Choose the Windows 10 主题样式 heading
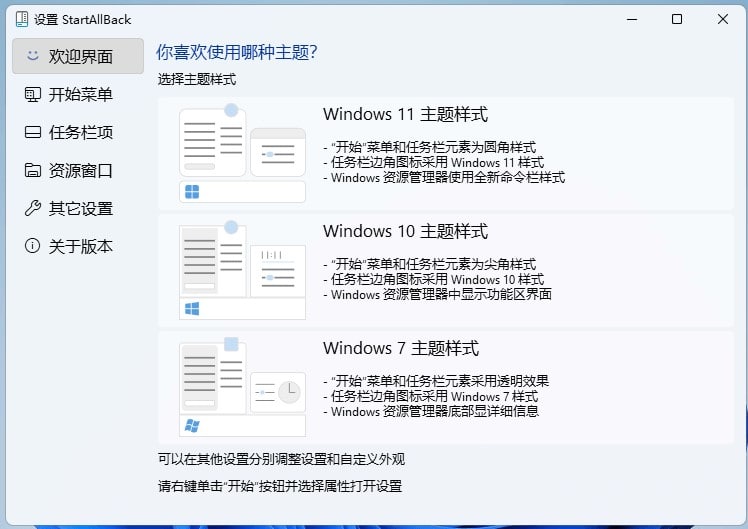Viewport: 748px width, 529px height. [x=405, y=231]
